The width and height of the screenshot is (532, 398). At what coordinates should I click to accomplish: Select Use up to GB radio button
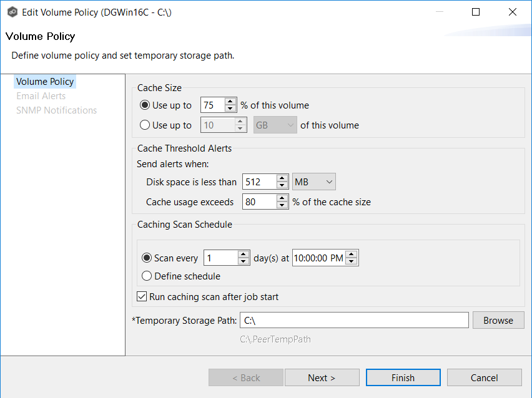[x=145, y=125]
